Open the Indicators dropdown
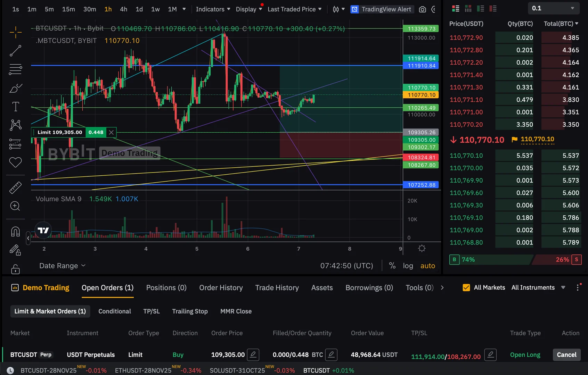 pyautogui.click(x=213, y=9)
